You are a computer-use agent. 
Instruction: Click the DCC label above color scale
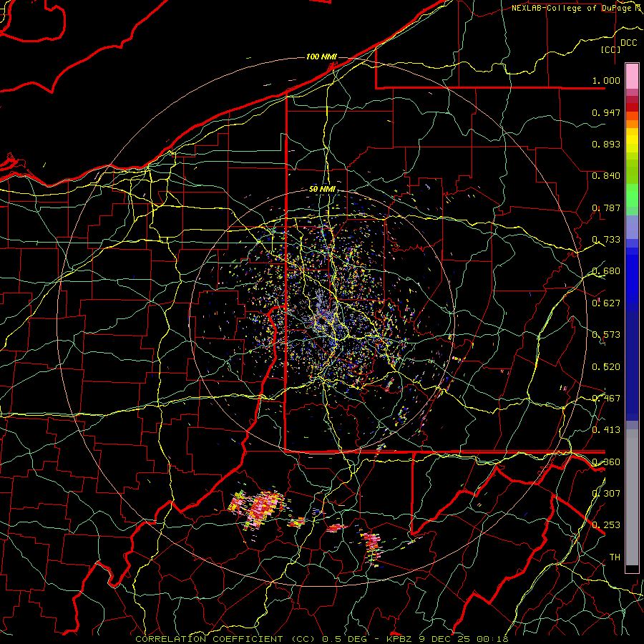tap(628, 43)
